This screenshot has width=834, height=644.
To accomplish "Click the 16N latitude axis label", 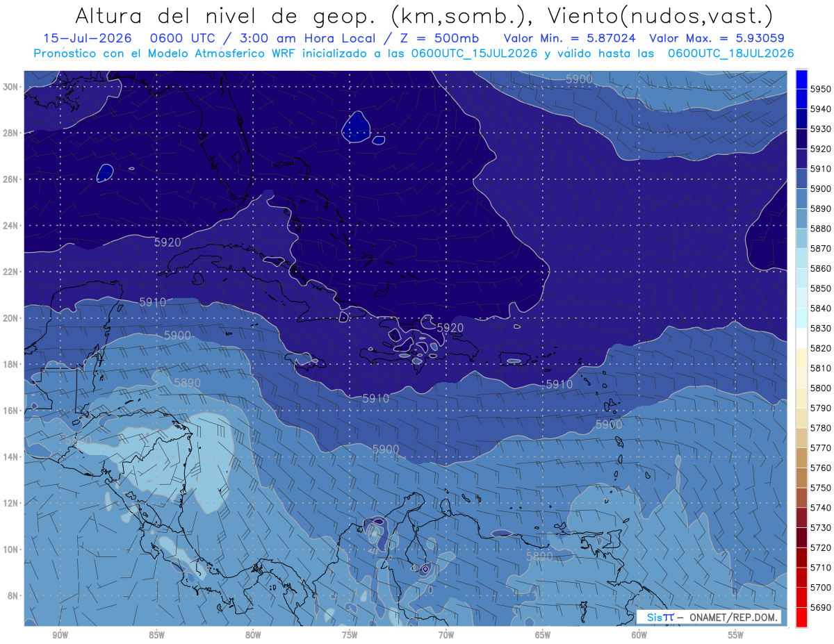I will pyautogui.click(x=11, y=410).
